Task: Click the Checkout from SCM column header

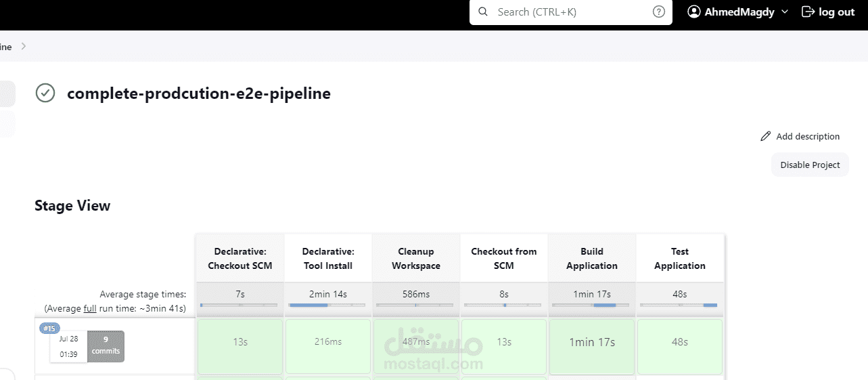Action: [504, 259]
